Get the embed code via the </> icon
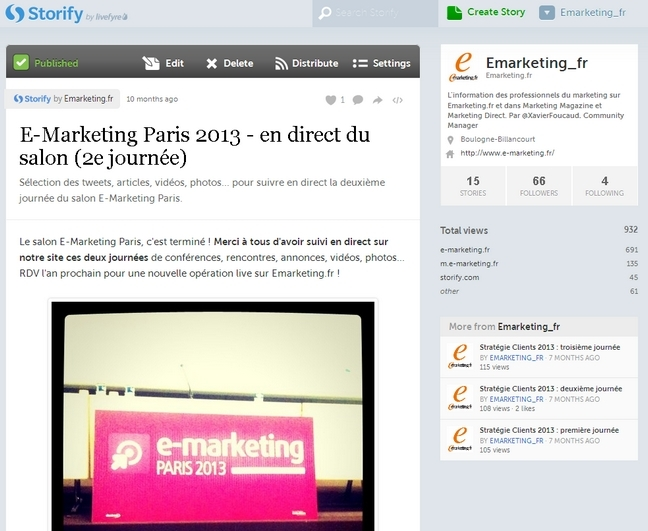 [x=398, y=100]
